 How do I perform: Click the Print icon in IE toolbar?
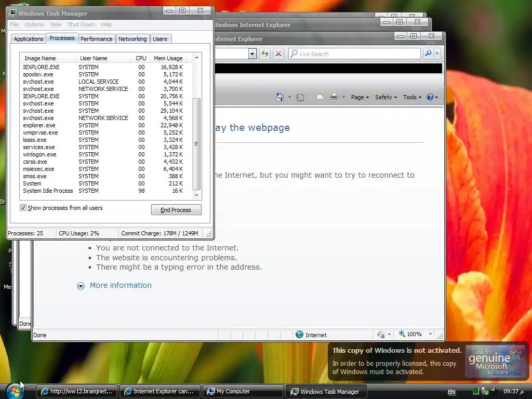334,97
